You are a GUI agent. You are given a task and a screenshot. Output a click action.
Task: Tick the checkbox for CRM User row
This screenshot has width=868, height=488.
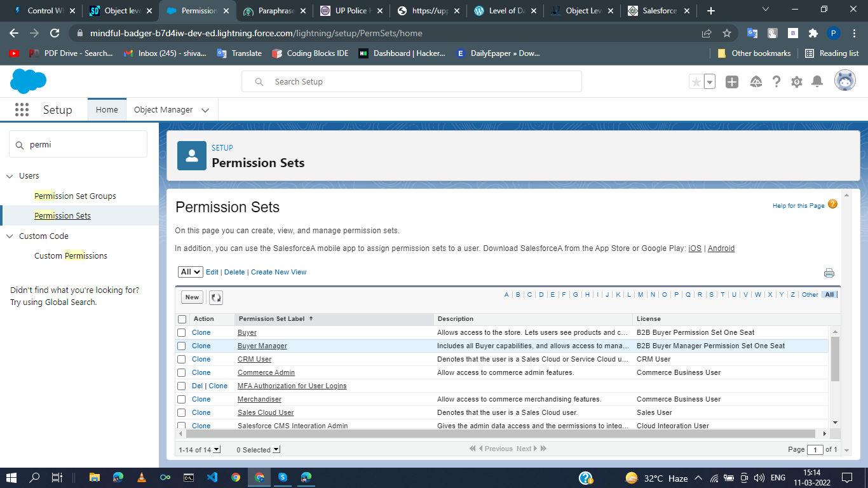pyautogui.click(x=182, y=360)
